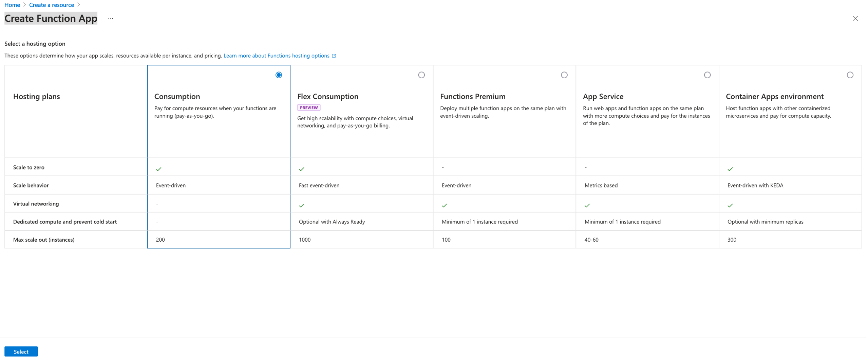Click the Flex Consumption plan title
Image resolution: width=868 pixels, height=363 pixels.
coord(327,97)
